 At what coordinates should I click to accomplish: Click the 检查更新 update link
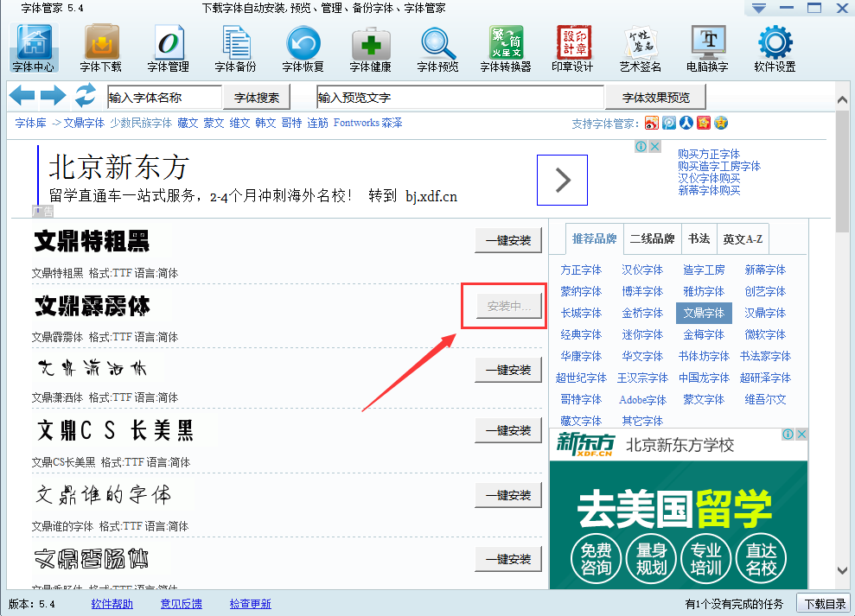(x=250, y=604)
